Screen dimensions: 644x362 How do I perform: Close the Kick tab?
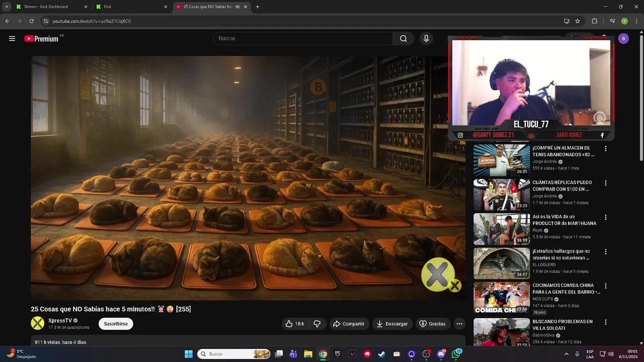(166, 7)
